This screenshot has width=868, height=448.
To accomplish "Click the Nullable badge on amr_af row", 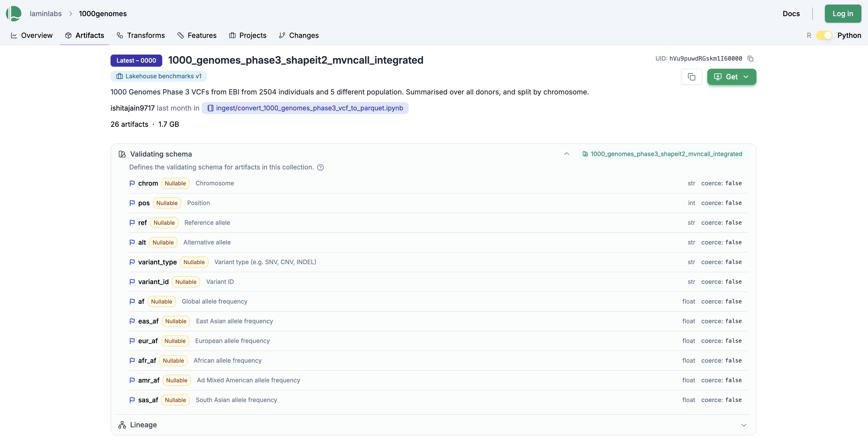I will 177,380.
